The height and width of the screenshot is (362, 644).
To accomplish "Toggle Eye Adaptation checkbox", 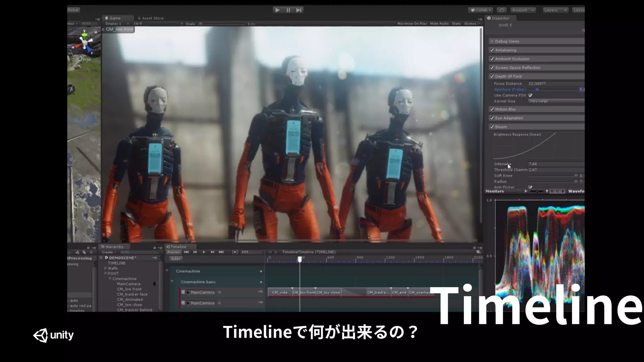I will (x=492, y=118).
